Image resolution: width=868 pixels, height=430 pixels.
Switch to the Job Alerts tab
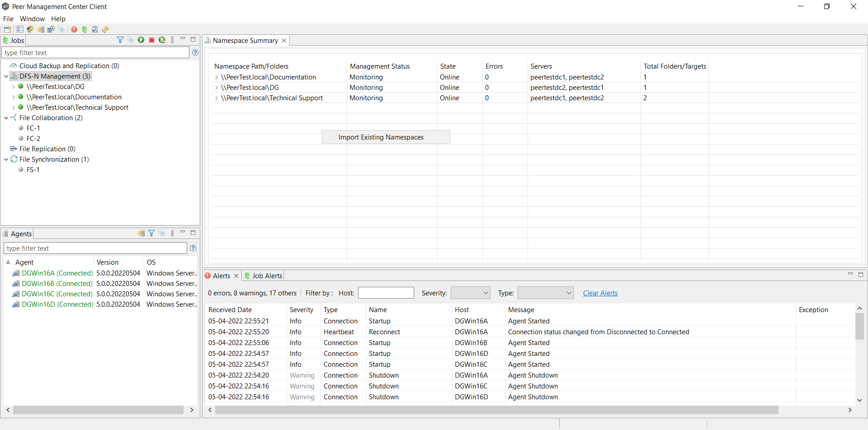(x=263, y=276)
